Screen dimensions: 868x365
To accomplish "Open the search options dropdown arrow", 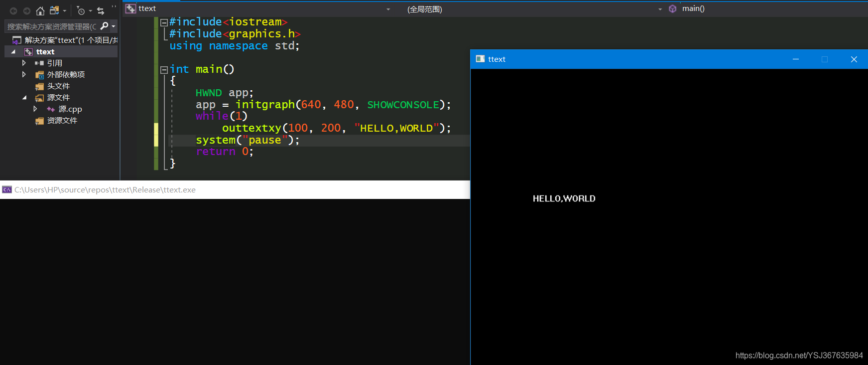I will pos(114,26).
